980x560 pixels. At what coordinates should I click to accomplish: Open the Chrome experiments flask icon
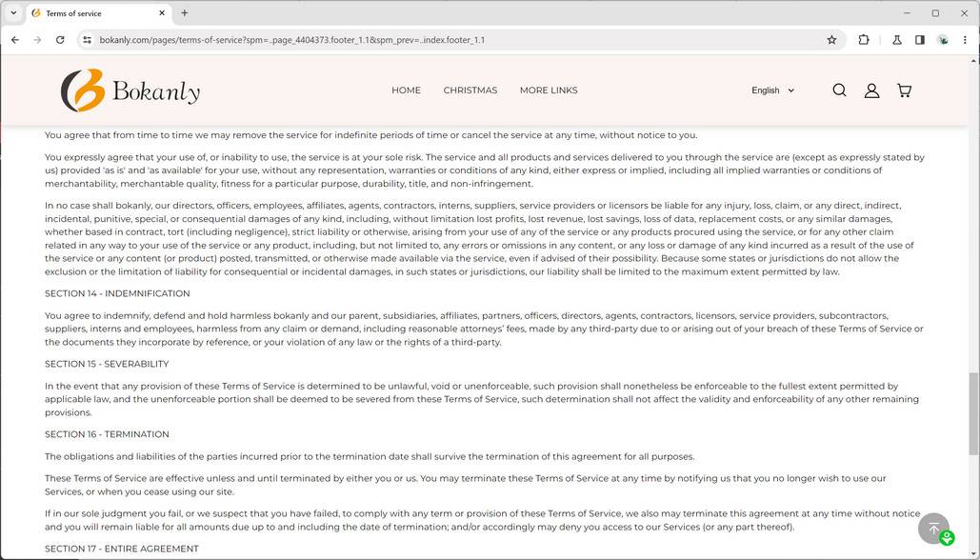895,39
